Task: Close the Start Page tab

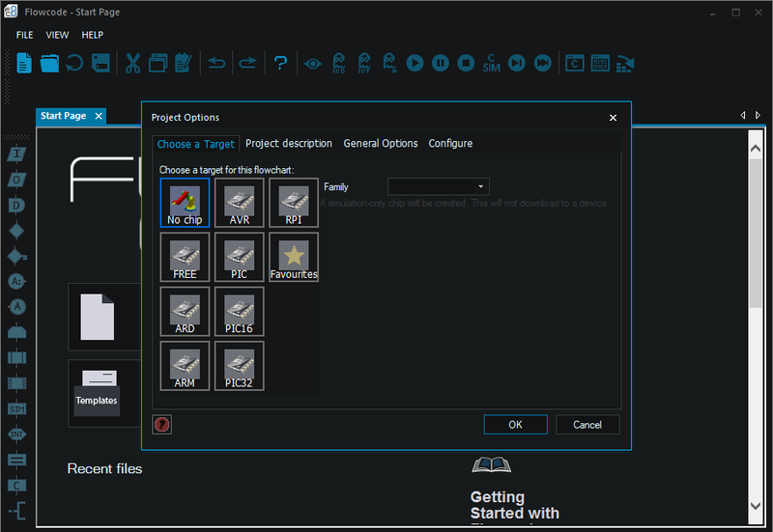Action: [99, 116]
